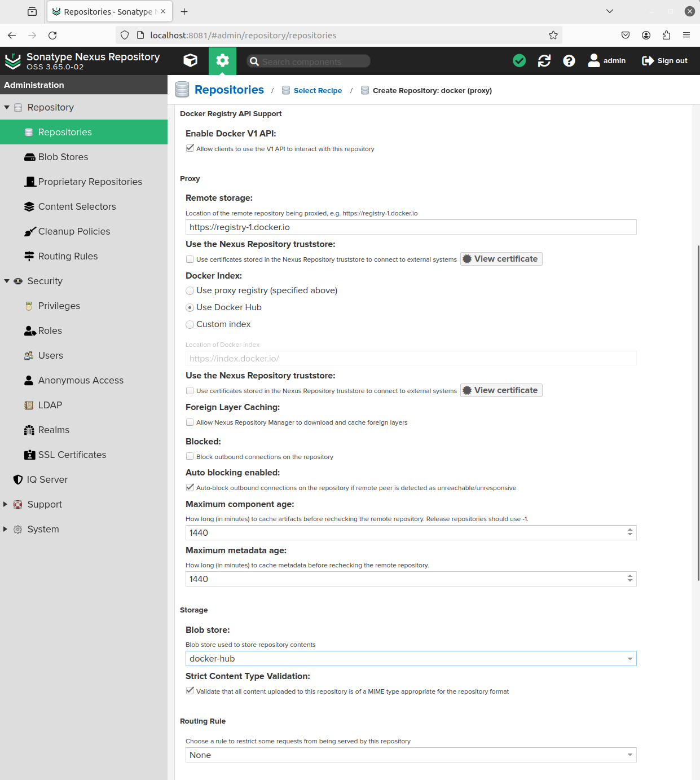
Task: Click the Remote storage URL field
Action: click(x=411, y=227)
